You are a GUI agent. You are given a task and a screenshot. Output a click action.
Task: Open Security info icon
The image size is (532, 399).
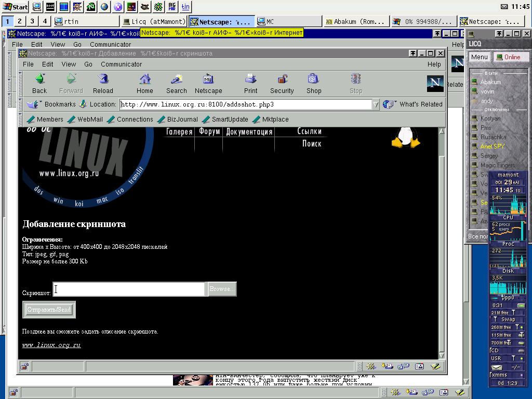tap(282, 84)
